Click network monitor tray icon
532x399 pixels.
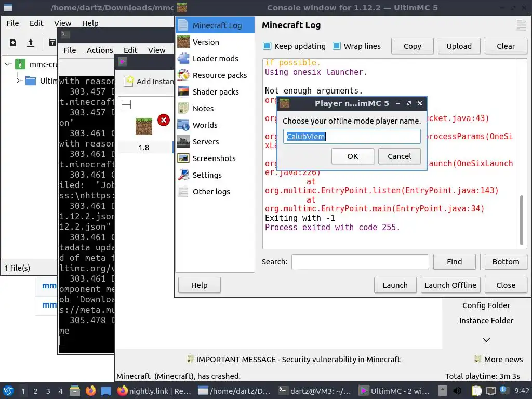(491, 391)
